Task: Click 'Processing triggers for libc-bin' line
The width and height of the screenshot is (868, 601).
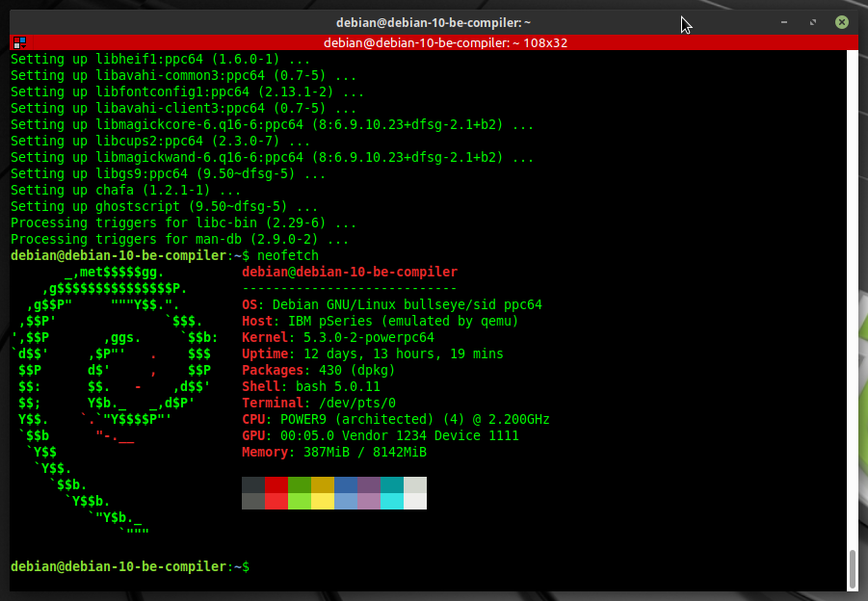Action: coord(183,222)
